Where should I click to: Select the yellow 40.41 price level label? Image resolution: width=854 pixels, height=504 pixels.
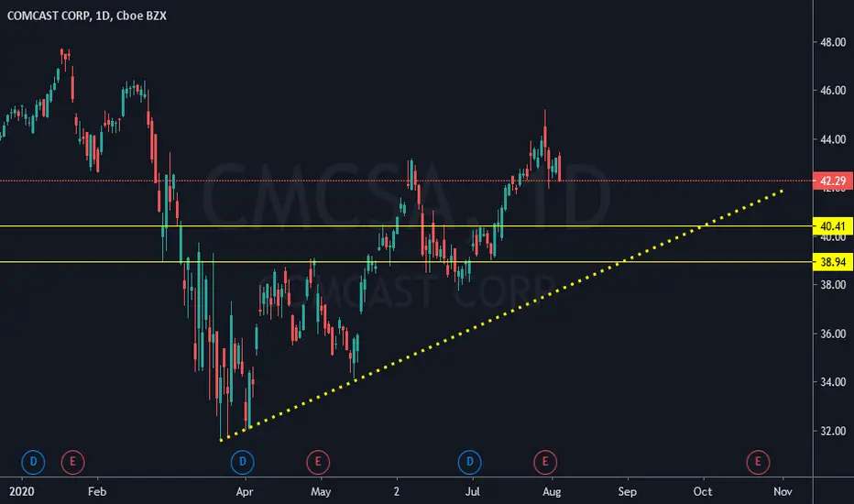point(833,226)
